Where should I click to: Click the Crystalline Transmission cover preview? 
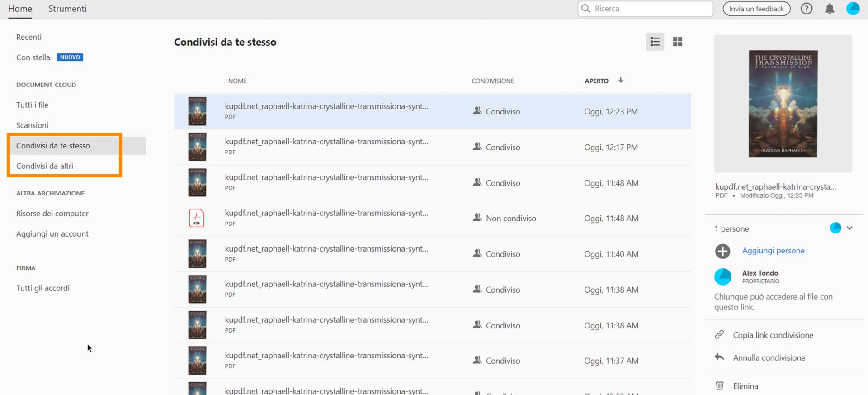point(783,104)
